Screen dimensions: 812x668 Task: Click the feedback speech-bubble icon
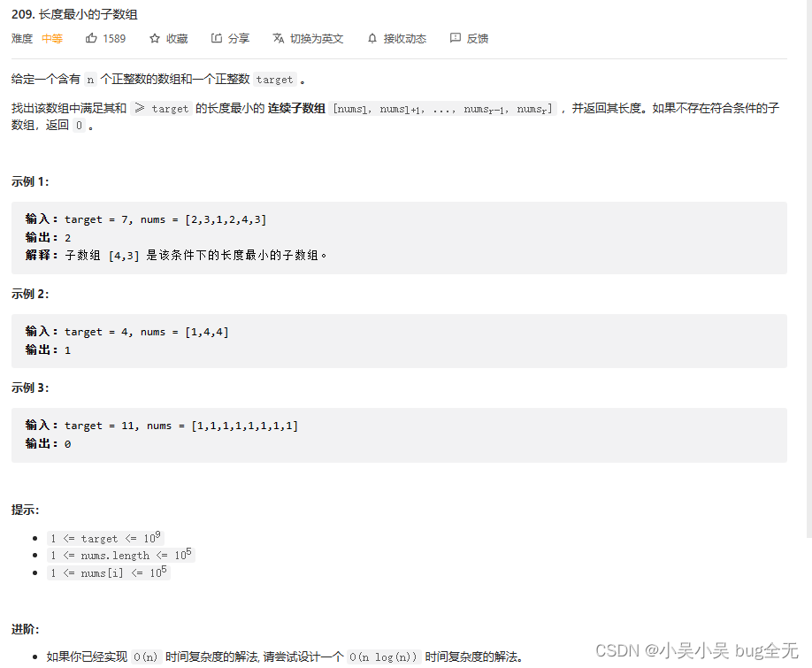[x=455, y=38]
